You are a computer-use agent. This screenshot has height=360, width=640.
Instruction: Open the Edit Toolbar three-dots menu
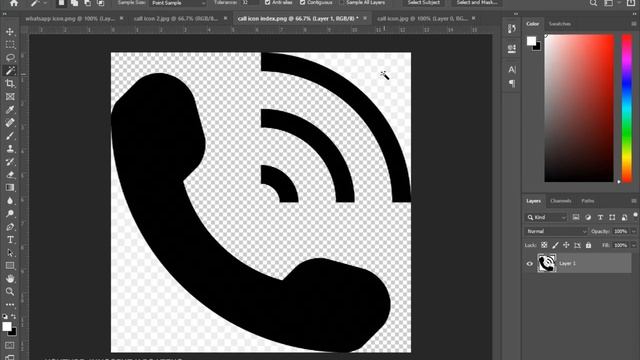click(x=10, y=304)
